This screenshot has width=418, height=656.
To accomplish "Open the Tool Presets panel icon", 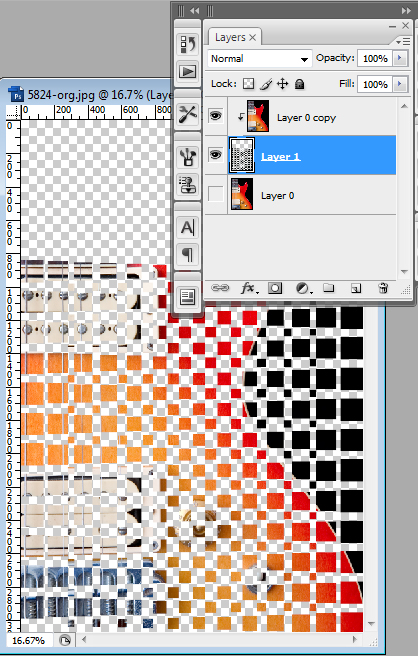I will 187,114.
